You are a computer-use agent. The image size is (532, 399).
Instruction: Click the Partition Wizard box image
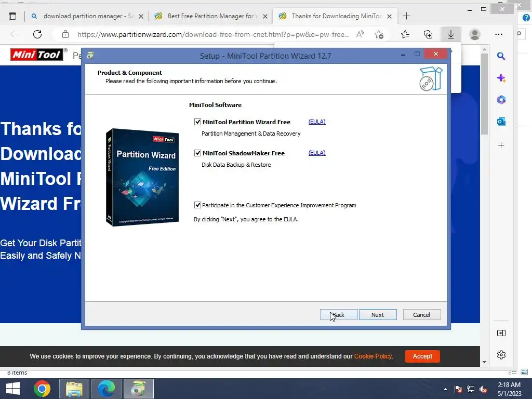click(x=142, y=177)
